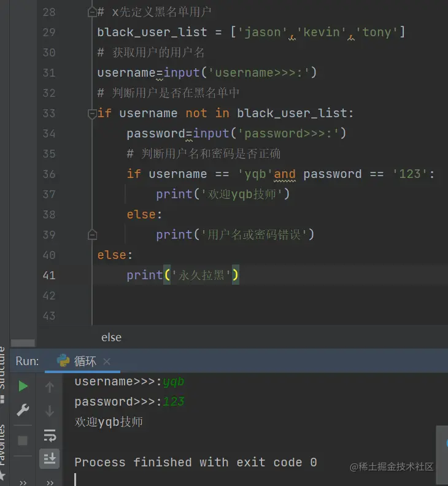Viewport: 448px width, 486px height.
Task: Click line number 41 in gutter
Action: (49, 276)
